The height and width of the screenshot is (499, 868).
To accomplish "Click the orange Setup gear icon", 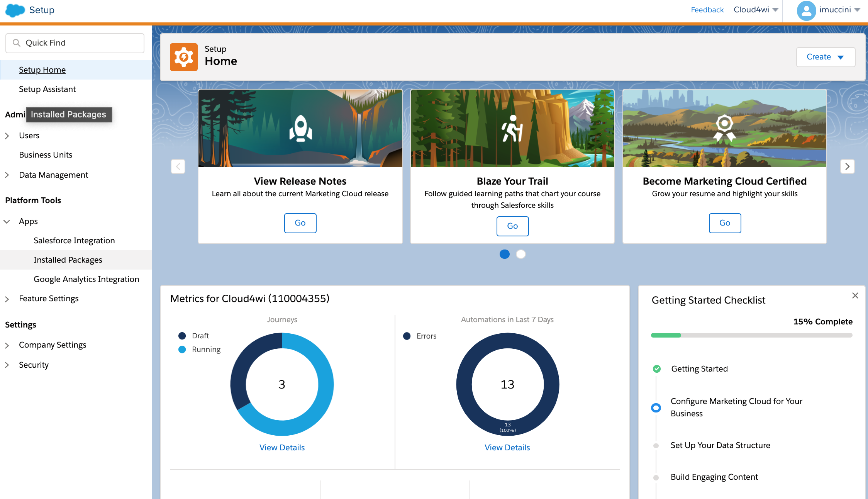I will click(x=184, y=57).
